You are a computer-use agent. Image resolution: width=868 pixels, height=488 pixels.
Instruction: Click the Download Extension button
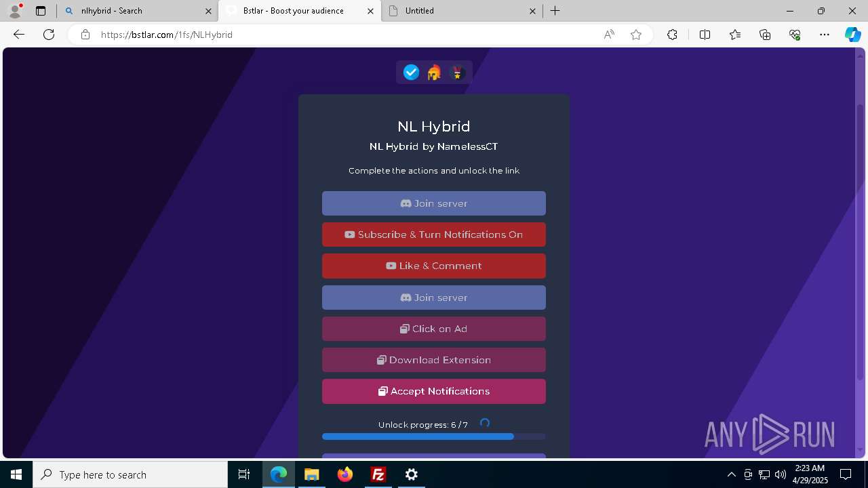(x=434, y=360)
